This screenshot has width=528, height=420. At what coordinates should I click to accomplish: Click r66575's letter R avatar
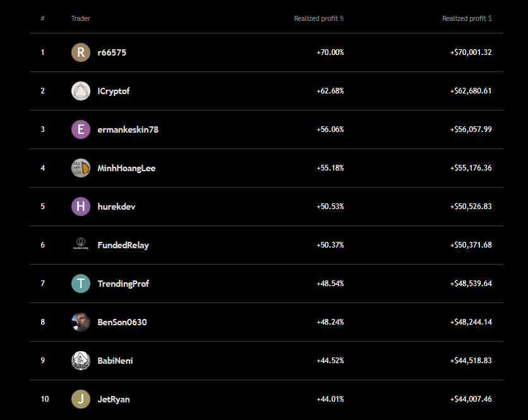[81, 52]
